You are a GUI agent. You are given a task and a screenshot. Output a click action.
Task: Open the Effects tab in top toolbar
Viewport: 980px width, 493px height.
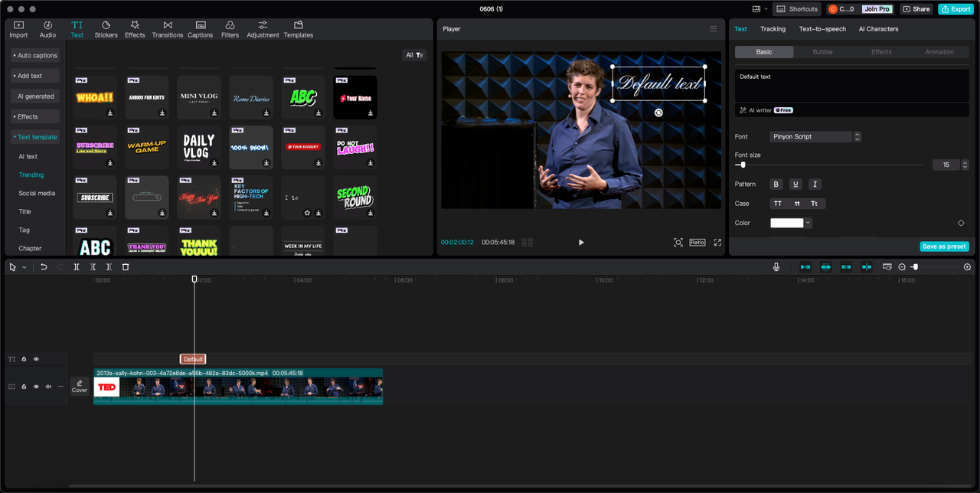(135, 30)
